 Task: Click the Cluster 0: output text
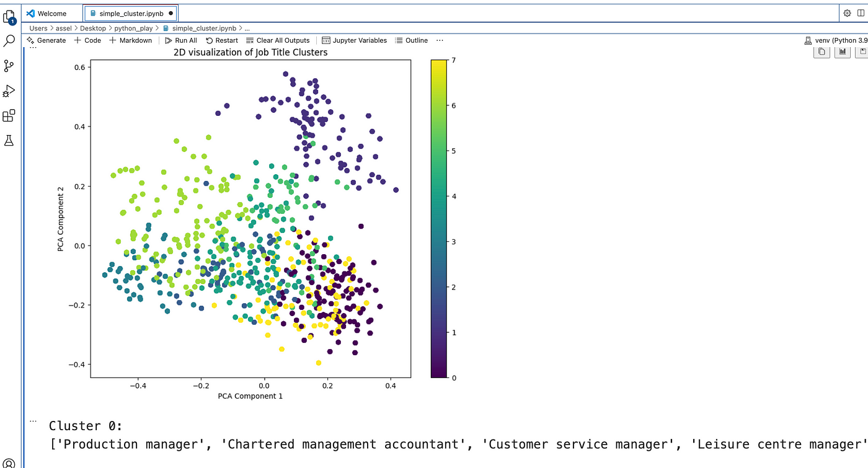(x=86, y=426)
